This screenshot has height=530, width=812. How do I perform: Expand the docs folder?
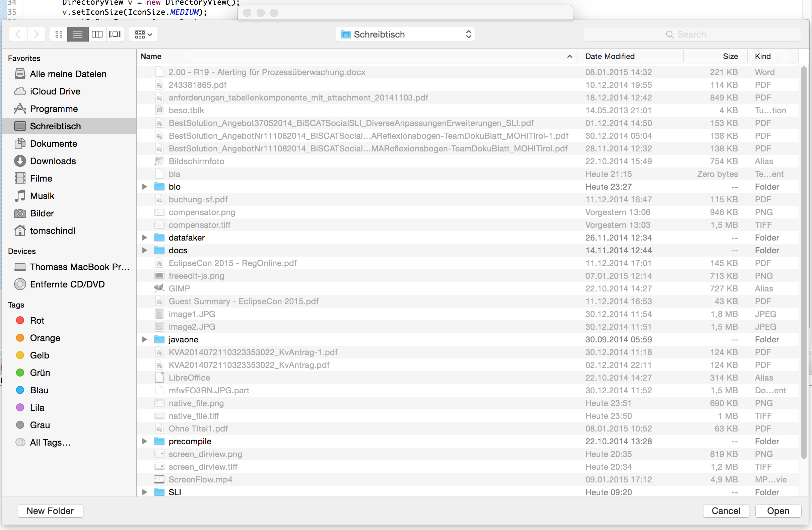click(145, 250)
